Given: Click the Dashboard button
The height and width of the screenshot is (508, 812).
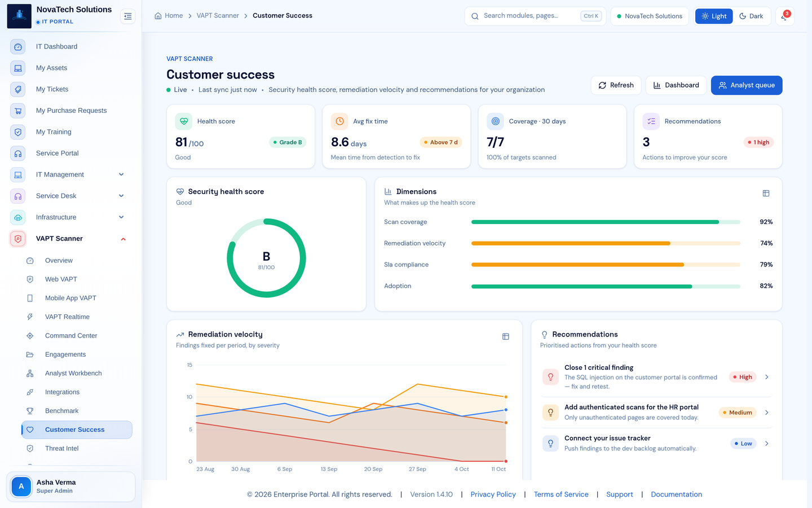Looking at the screenshot, I should [x=676, y=85].
